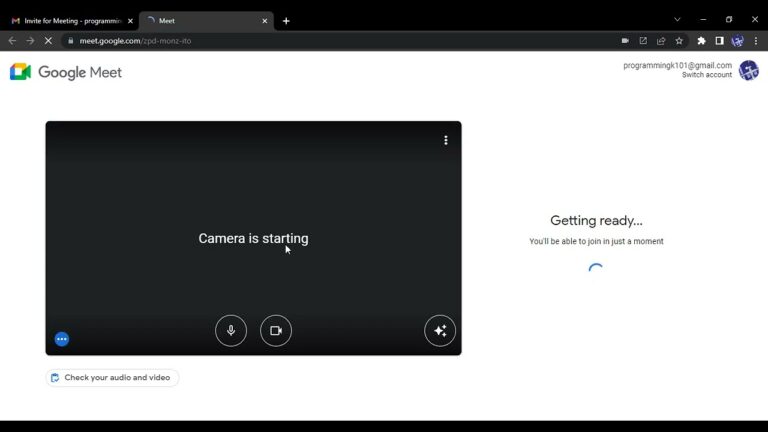The height and width of the screenshot is (432, 768).
Task: Stop loading the page
Action: (48, 41)
